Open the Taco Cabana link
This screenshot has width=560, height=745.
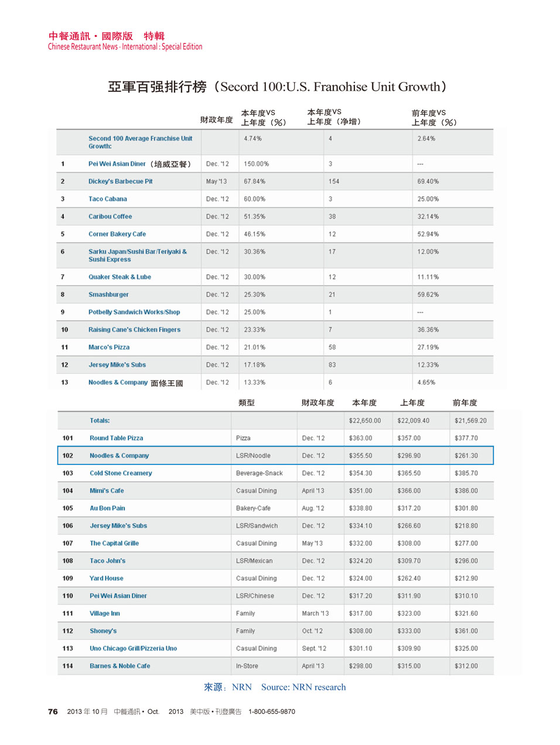tap(107, 199)
